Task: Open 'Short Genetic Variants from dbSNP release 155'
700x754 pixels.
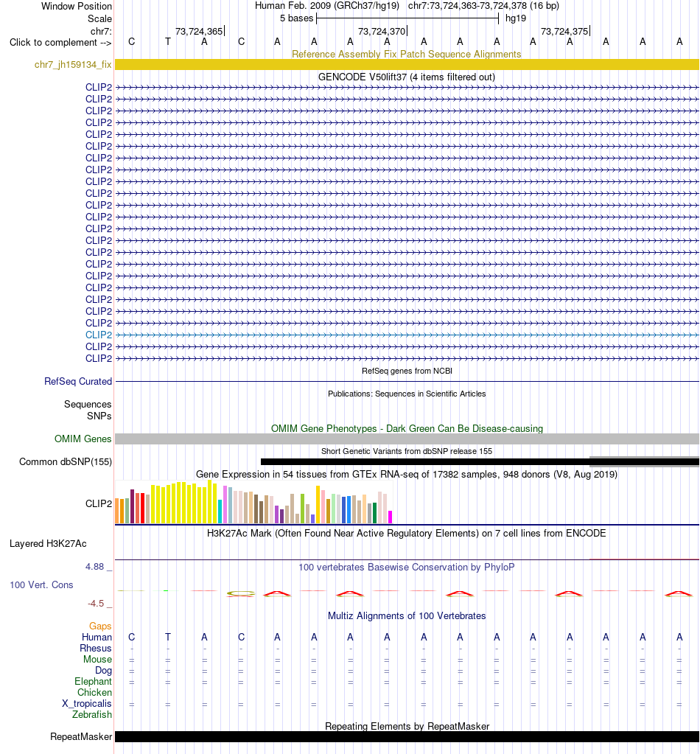Action: 407,451
